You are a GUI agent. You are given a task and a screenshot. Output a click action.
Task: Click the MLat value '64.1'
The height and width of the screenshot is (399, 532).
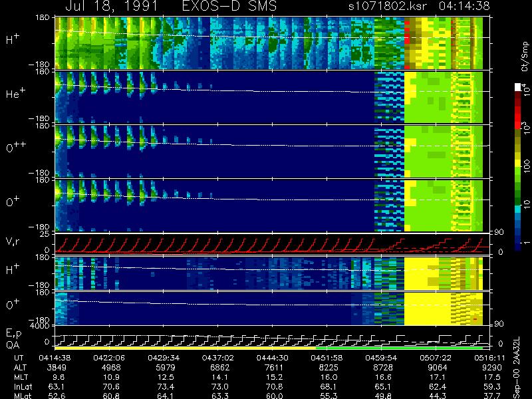(166, 396)
